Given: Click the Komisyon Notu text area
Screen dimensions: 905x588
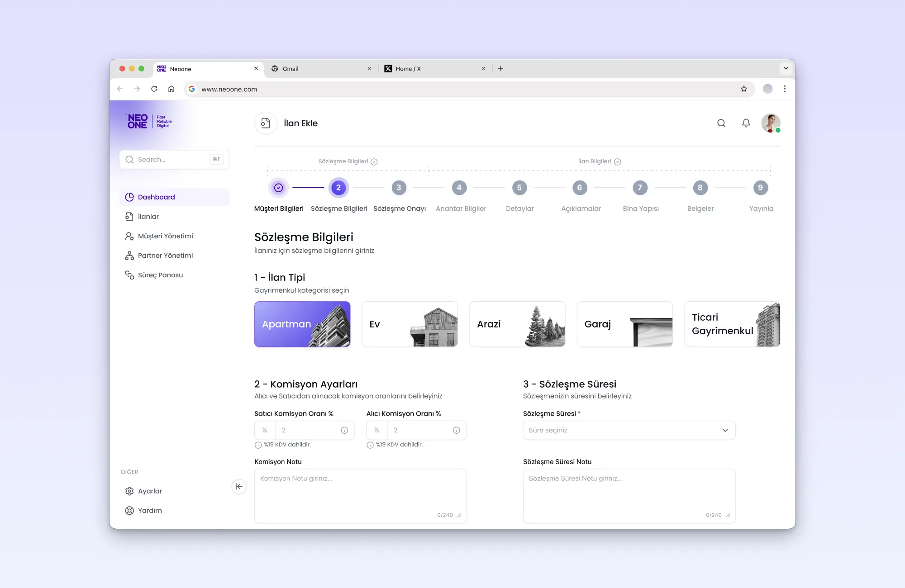Looking at the screenshot, I should [360, 495].
